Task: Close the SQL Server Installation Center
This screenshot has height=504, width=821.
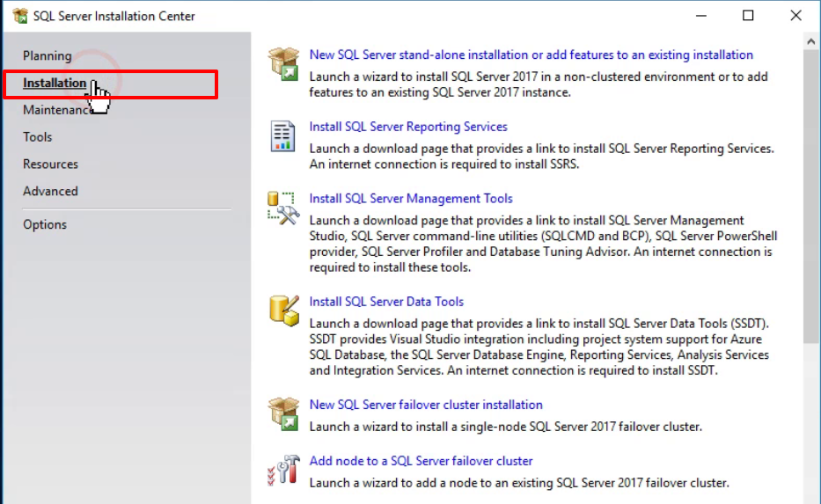Action: [x=795, y=16]
